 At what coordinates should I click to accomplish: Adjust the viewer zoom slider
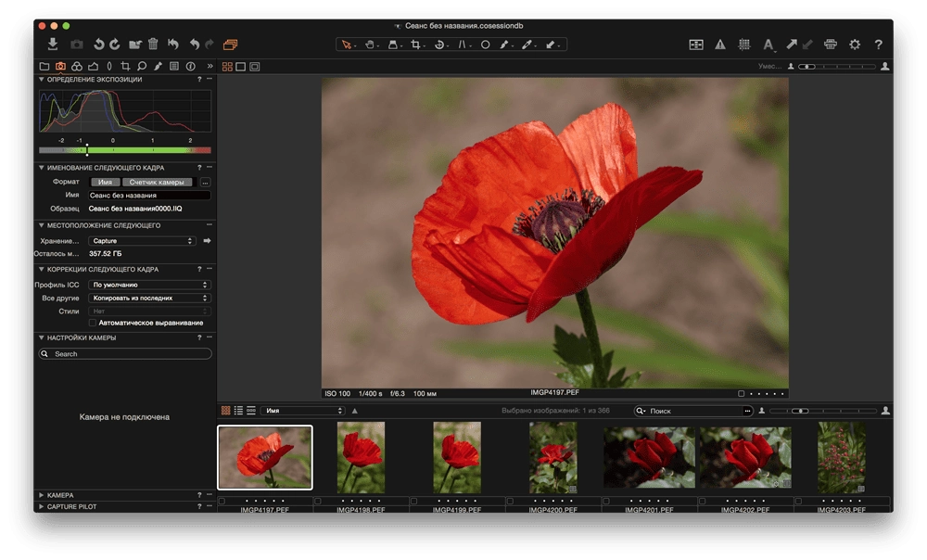coord(836,67)
